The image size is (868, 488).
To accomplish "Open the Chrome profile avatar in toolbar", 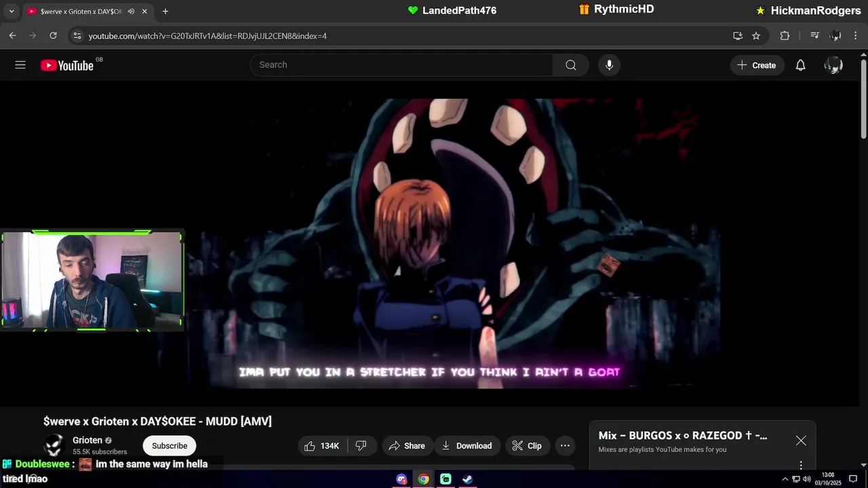I will tap(836, 35).
